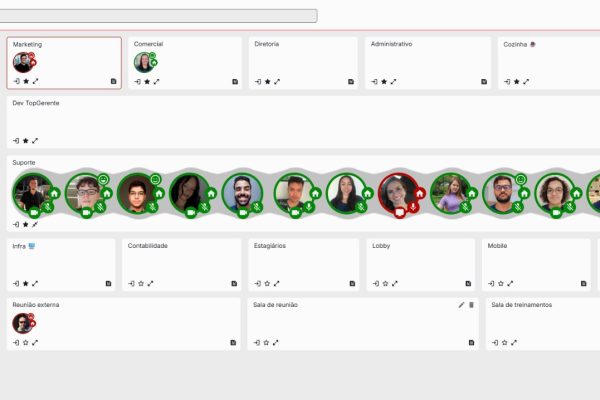Open notes icon in Administrativo room
The image size is (600, 400).
[484, 82]
